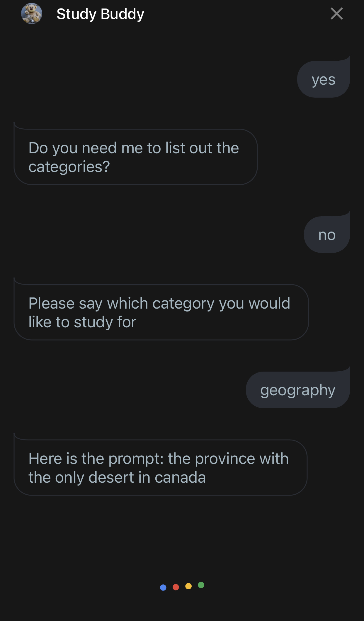Tap the "yes" message bubble
Image resolution: width=364 pixels, height=621 pixels.
point(324,79)
